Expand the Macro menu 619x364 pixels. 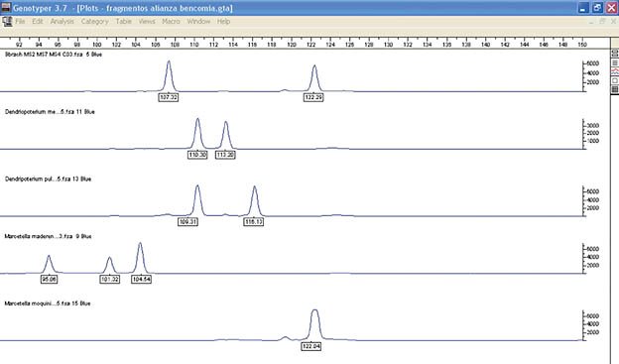pos(171,21)
